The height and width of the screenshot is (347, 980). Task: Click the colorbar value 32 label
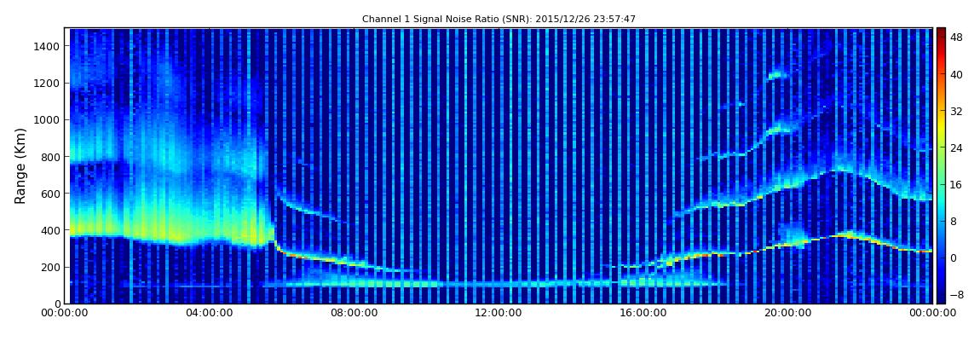956,112
